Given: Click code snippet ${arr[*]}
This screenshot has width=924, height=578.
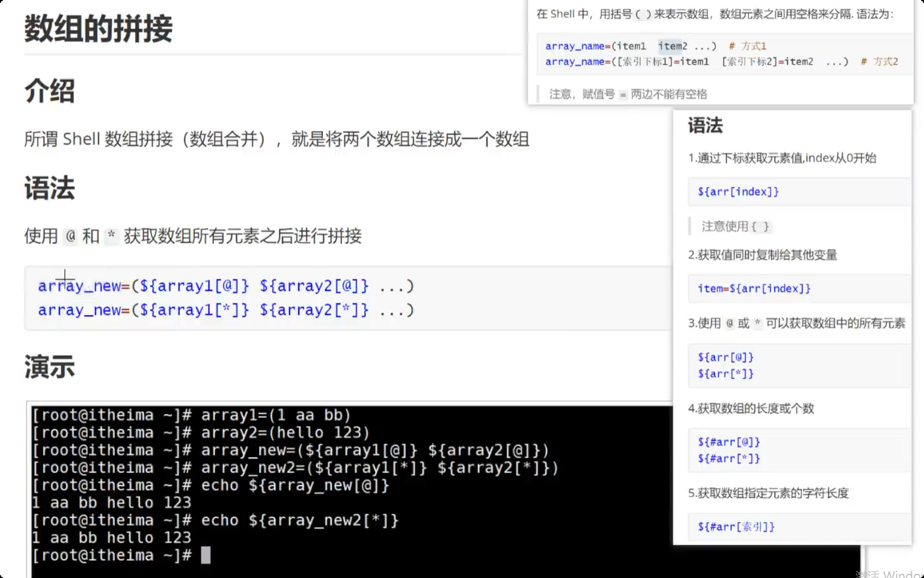Looking at the screenshot, I should click(x=726, y=374).
